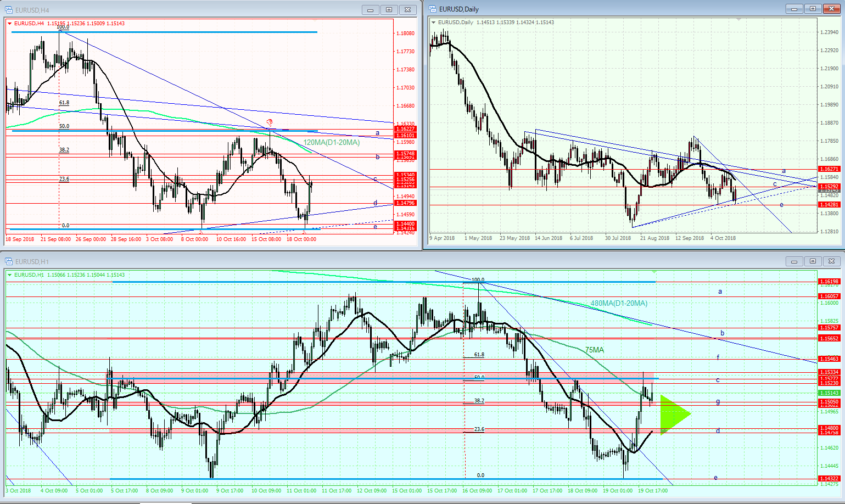Select the letter e label on the Daily chart
The height and width of the screenshot is (504, 845).
tap(781, 205)
